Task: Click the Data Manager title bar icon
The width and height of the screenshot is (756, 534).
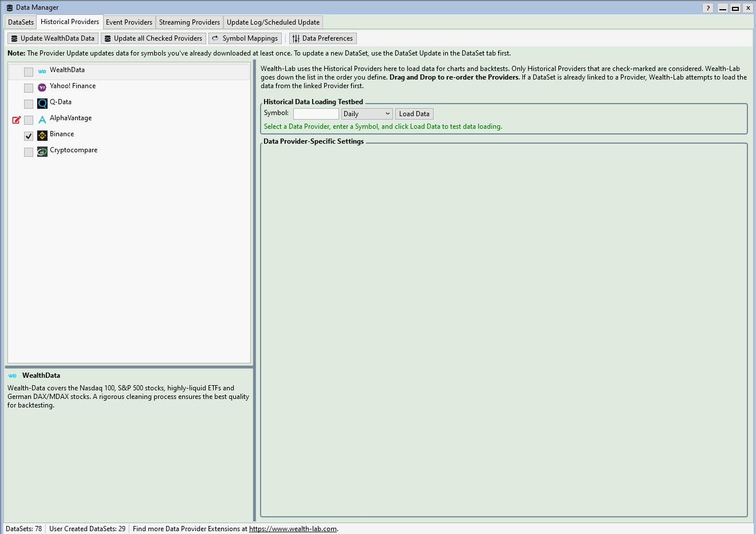Action: pyautogui.click(x=9, y=8)
